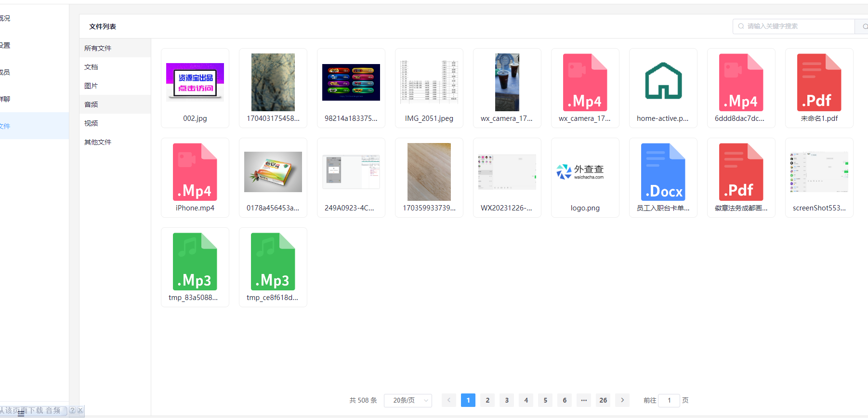Open the tmp_83a5088 Mp3 file icon
This screenshot has height=418, width=868.
pos(195,261)
